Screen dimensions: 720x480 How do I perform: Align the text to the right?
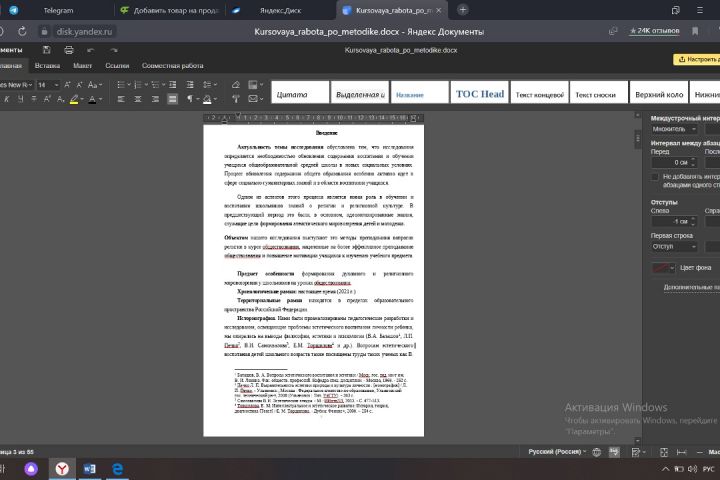coord(155,99)
